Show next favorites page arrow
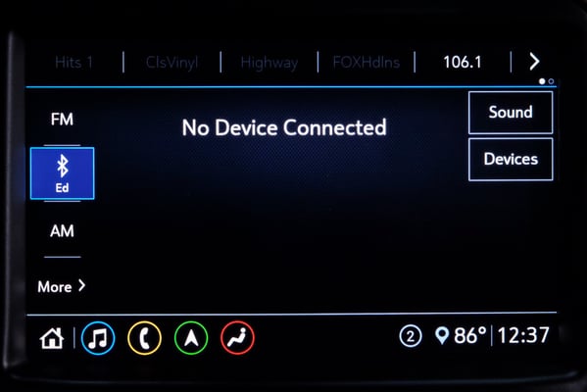The width and height of the screenshot is (587, 392). coord(534,62)
